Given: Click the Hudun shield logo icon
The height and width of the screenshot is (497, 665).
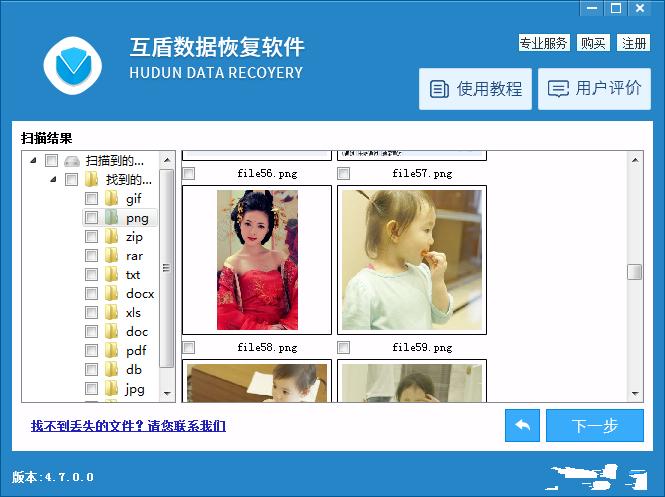Looking at the screenshot, I should pos(73,65).
